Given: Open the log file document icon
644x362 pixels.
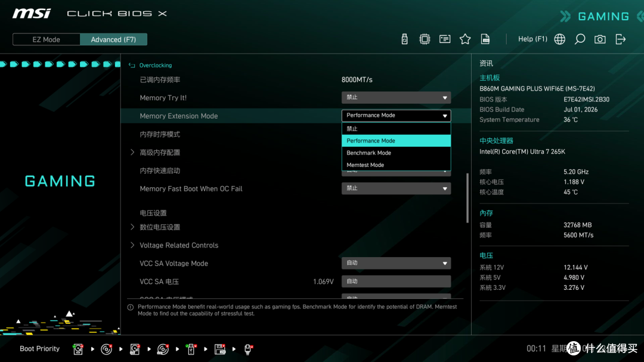Looking at the screenshot, I should 485,39.
